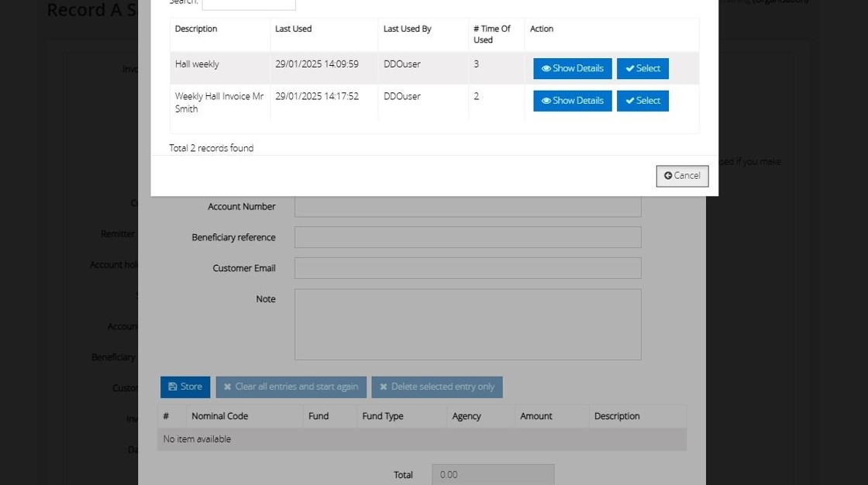Click the Store button with save icon

(185, 387)
